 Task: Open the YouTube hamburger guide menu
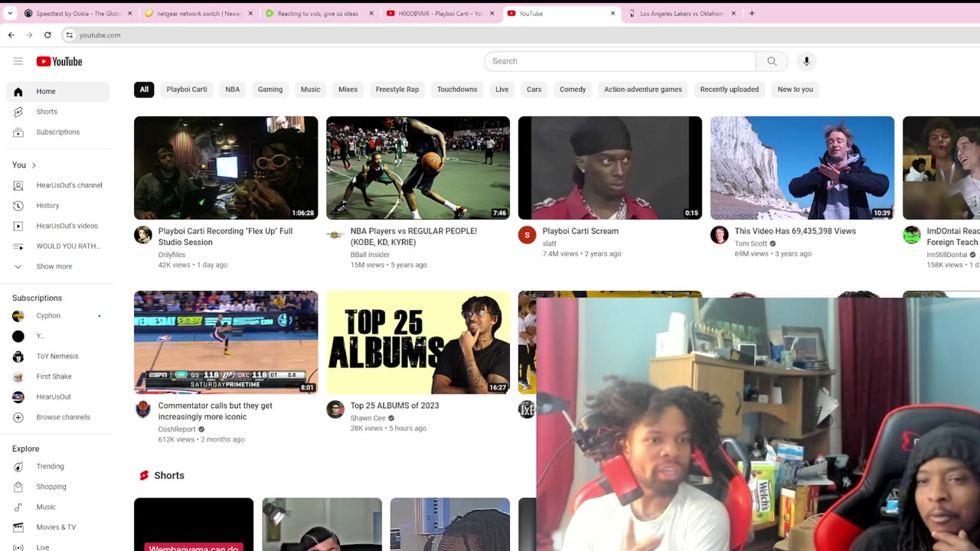(x=18, y=61)
